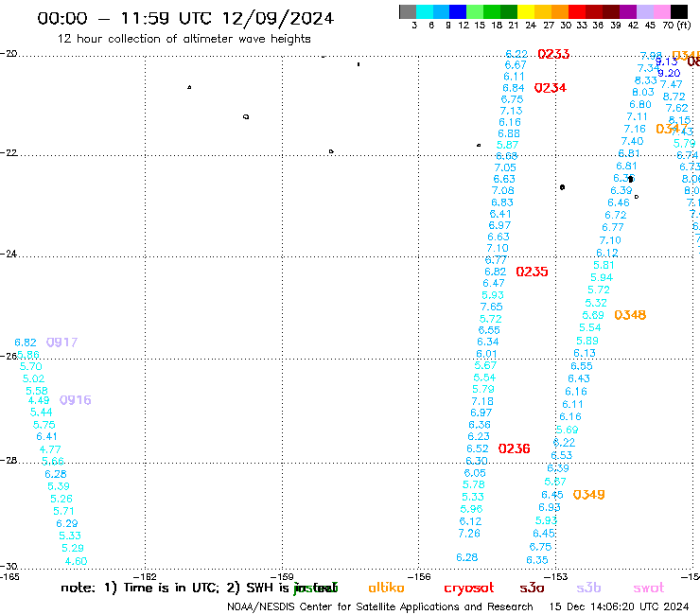Viewport: 700px width, 615px height.
Task: Click the 'note: 1) Time is in UTC' text
Action: click(140, 589)
